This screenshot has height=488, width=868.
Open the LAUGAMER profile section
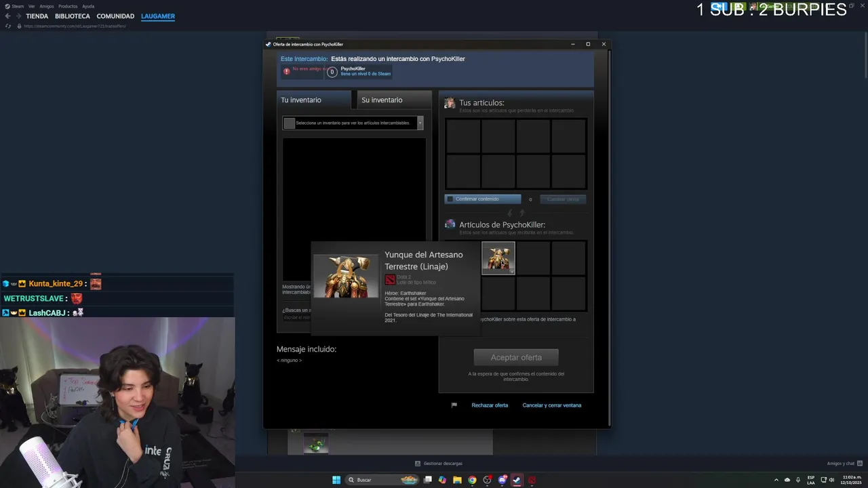(158, 16)
